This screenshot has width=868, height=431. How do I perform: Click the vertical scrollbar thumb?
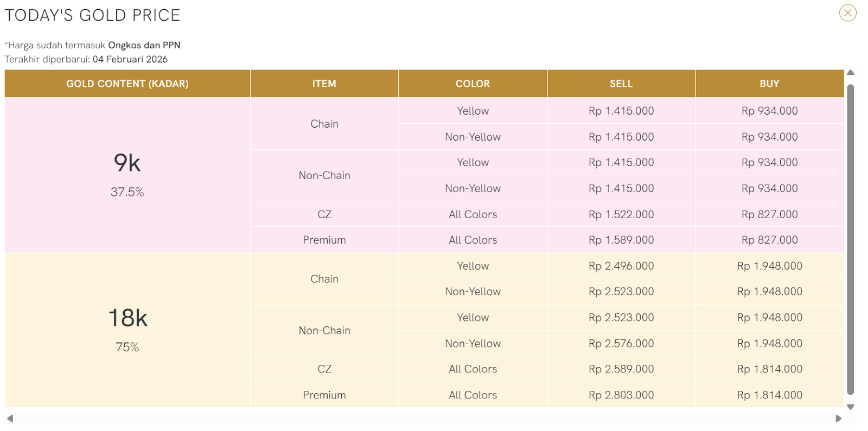click(x=851, y=239)
